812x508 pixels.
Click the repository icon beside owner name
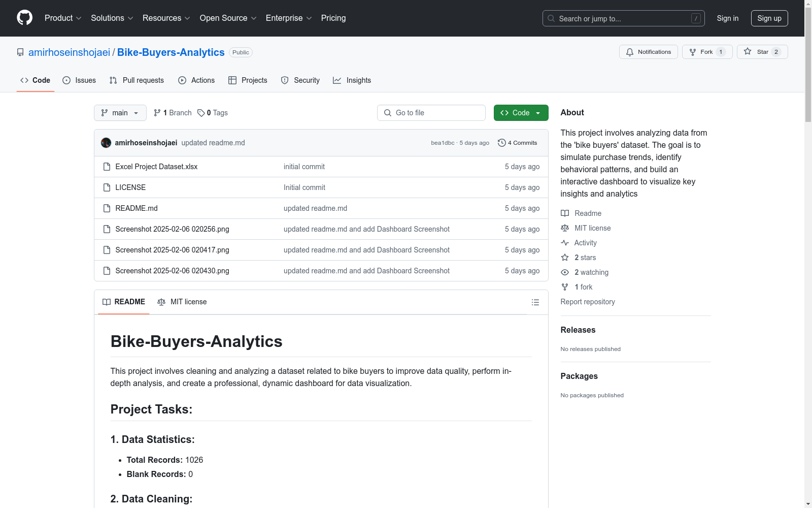pos(20,52)
